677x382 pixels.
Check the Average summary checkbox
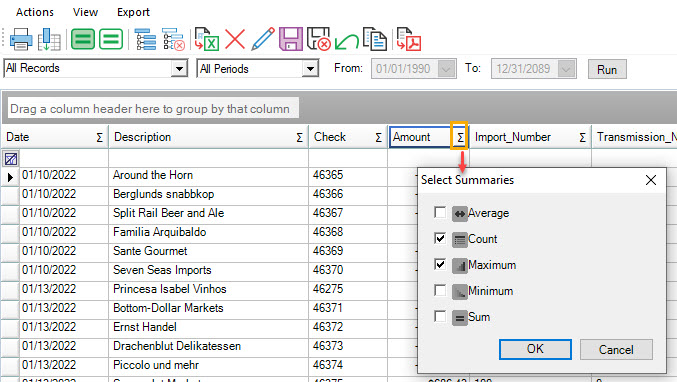440,212
